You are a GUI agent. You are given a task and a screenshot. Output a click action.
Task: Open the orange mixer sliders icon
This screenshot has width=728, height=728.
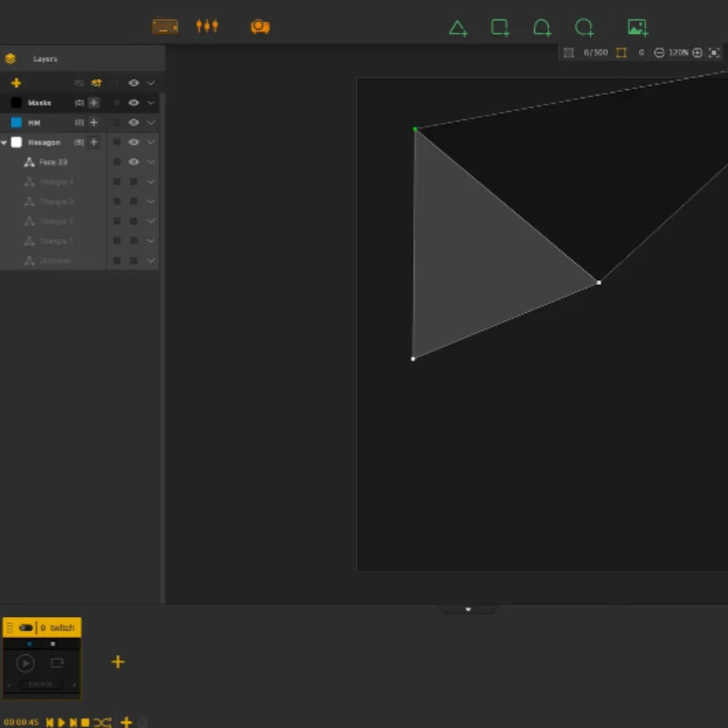pyautogui.click(x=207, y=26)
